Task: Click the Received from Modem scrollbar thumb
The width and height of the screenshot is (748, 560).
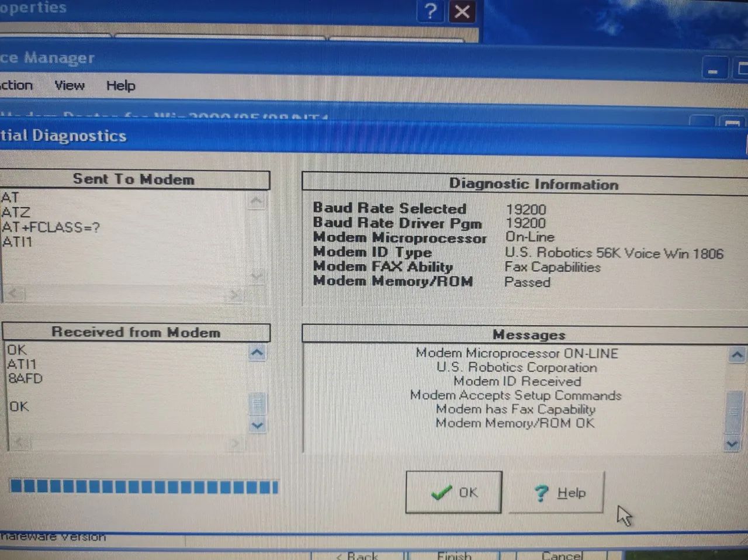Action: click(257, 403)
